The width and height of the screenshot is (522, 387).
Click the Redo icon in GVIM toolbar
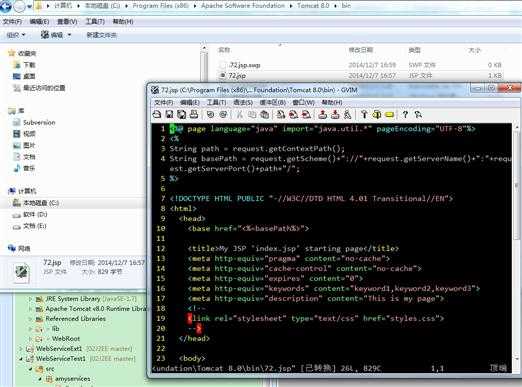223,115
